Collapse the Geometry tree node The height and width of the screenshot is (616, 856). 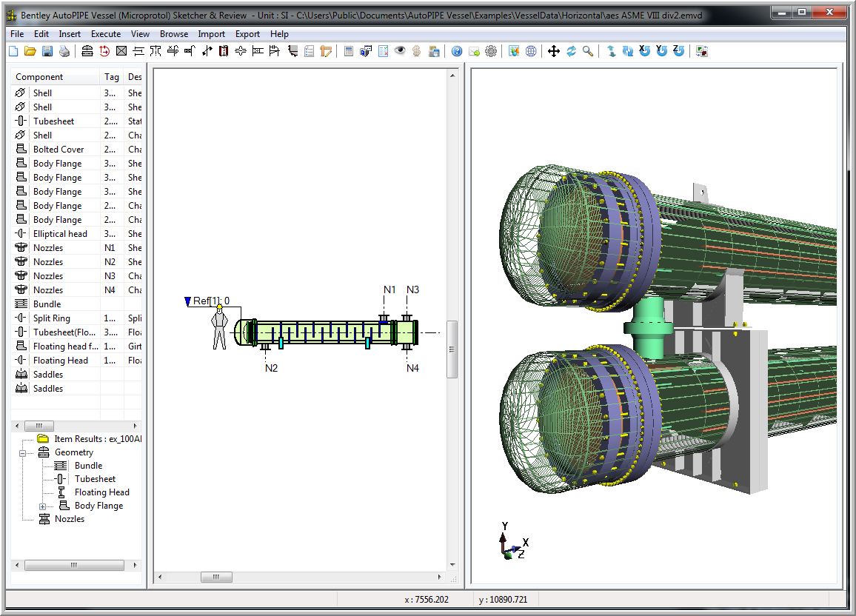[x=22, y=453]
